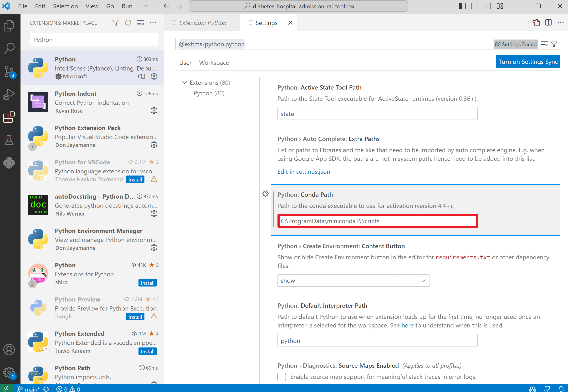The image size is (568, 392).
Task: Enable the Source Maps Enabled checkbox
Action: click(282, 377)
